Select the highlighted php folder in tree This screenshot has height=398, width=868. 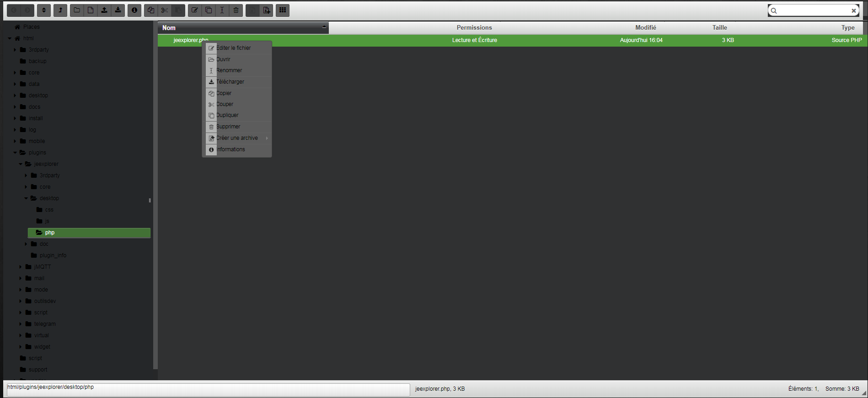coord(89,233)
